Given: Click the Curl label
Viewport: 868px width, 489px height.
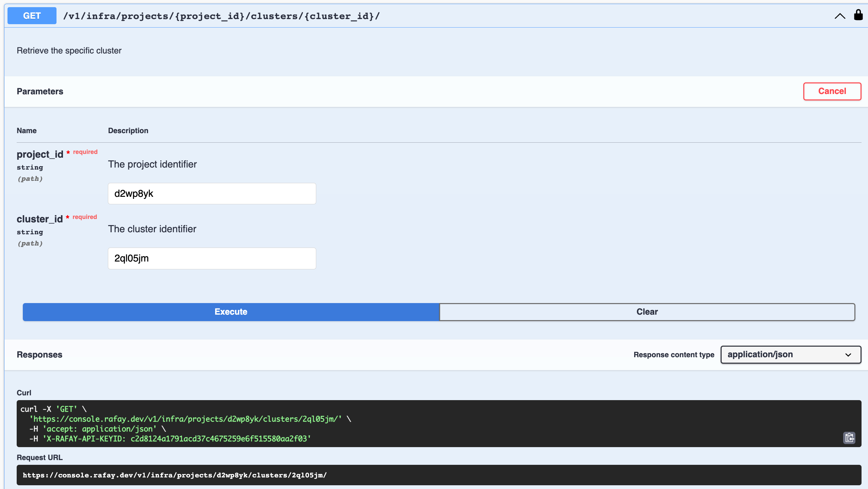Looking at the screenshot, I should pyautogui.click(x=24, y=393).
